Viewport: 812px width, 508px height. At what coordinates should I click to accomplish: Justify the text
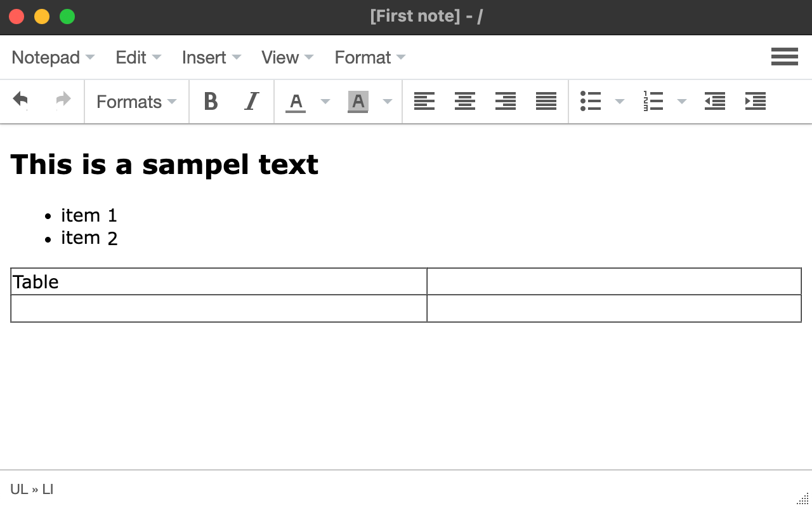pos(546,101)
